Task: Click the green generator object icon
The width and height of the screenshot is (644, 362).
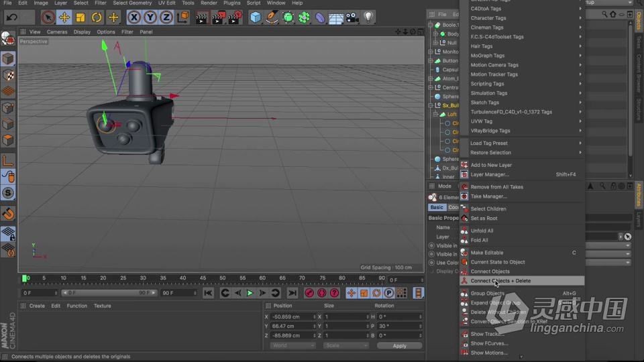Action: pyautogui.click(x=288, y=17)
